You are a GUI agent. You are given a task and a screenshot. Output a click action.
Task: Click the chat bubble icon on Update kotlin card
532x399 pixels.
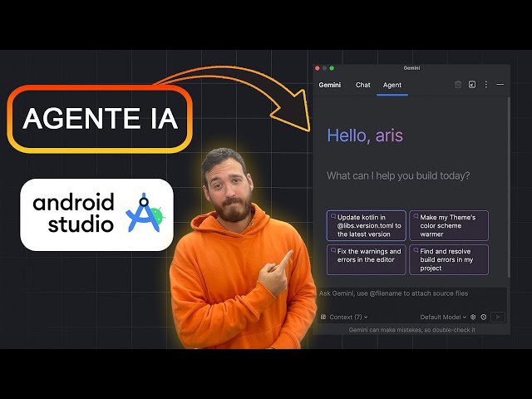(333, 216)
